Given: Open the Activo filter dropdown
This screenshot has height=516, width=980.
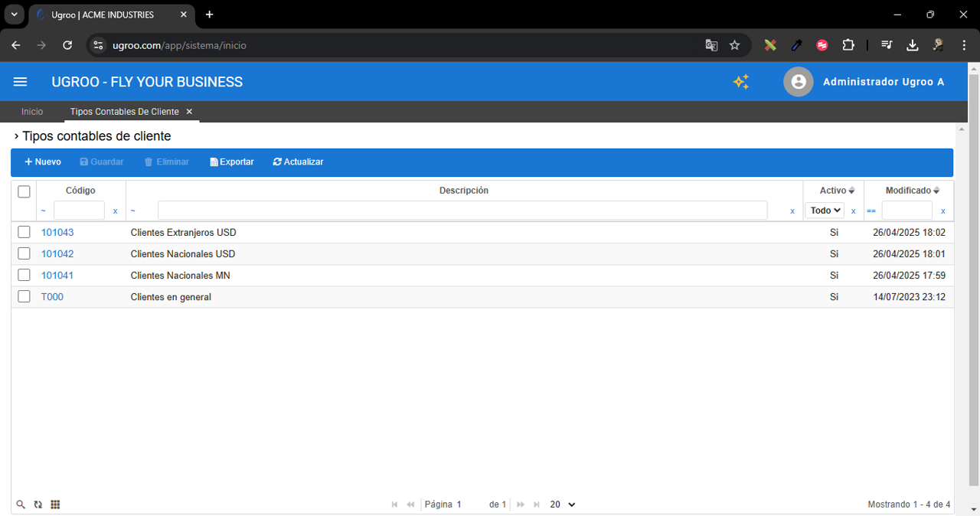Looking at the screenshot, I should (x=825, y=211).
